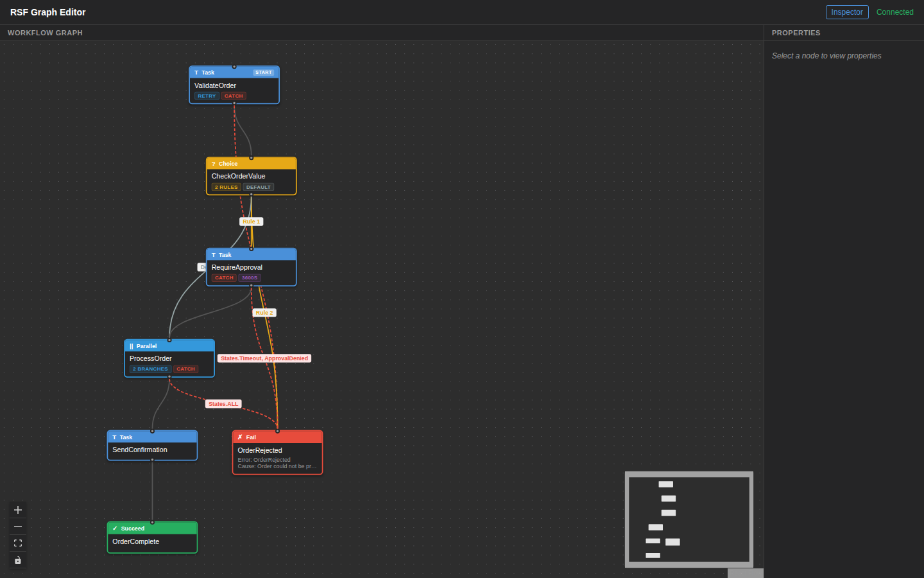924x578 pixels.
Task: Click the plus icon to zoom in
Action: point(17,509)
